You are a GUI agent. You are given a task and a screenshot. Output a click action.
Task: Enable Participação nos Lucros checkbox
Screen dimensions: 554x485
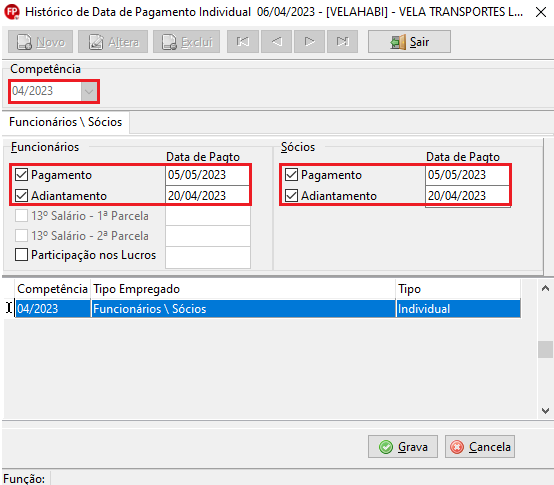point(21,255)
